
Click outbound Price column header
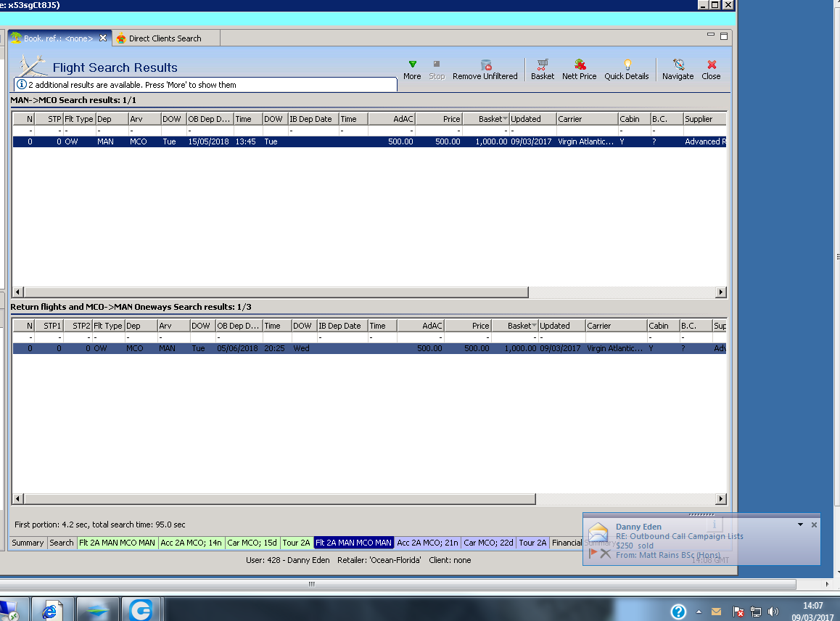[440, 119]
